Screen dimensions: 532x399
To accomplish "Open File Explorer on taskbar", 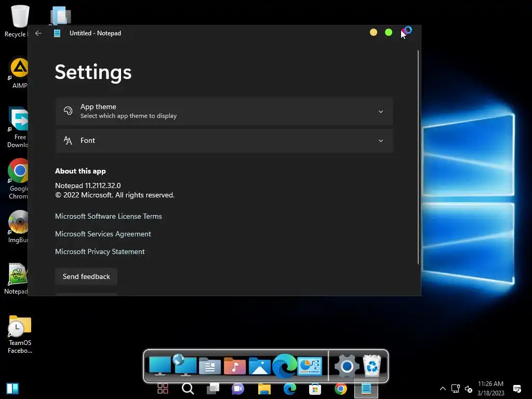I will pos(264,389).
